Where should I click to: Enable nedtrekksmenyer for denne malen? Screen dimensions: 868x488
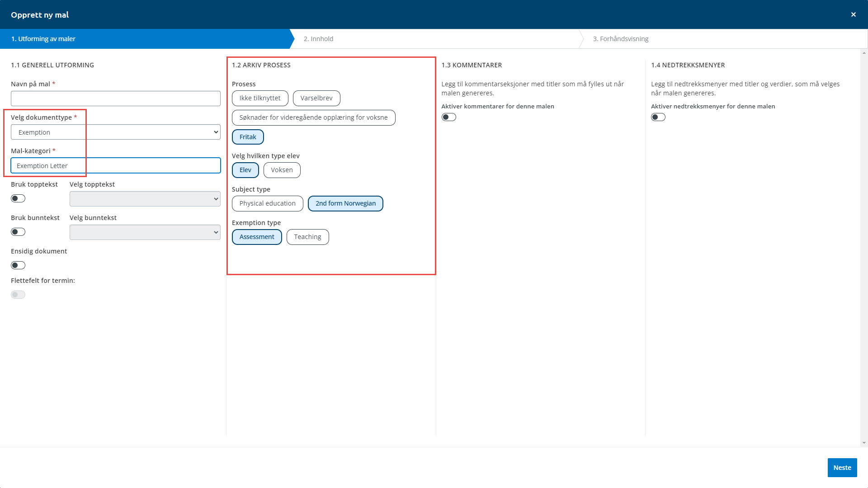click(x=658, y=117)
